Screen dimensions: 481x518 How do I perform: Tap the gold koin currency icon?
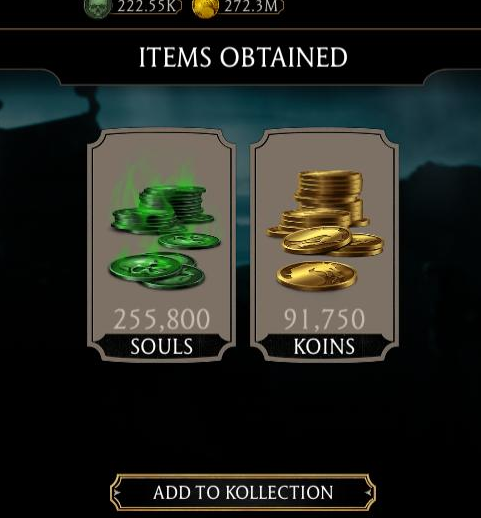pos(205,8)
